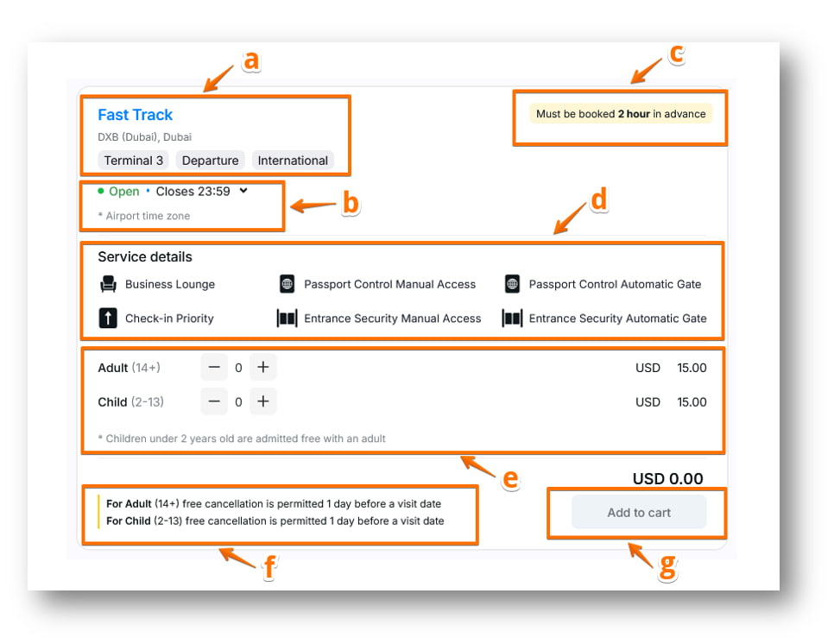
Task: Decrease the Adult ticket count
Action: tap(214, 368)
